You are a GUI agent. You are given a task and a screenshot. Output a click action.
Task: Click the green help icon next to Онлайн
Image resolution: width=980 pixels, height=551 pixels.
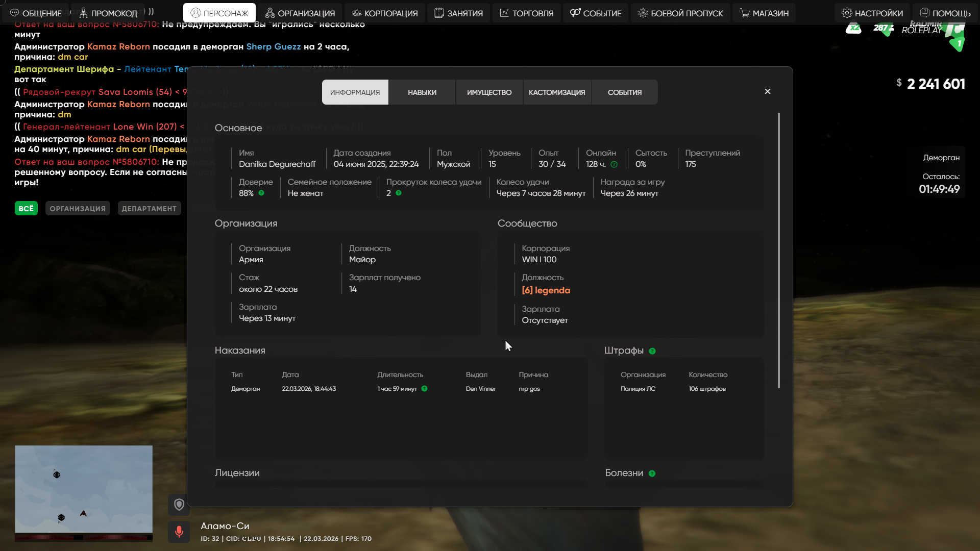(614, 164)
